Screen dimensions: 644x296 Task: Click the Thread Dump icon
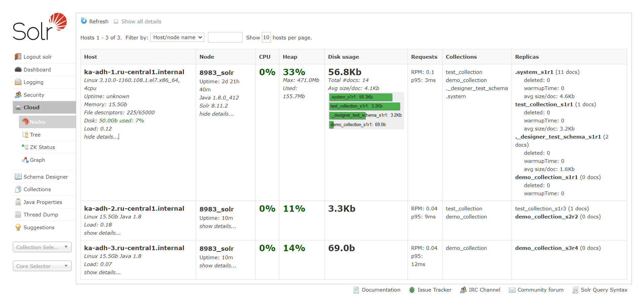18,214
